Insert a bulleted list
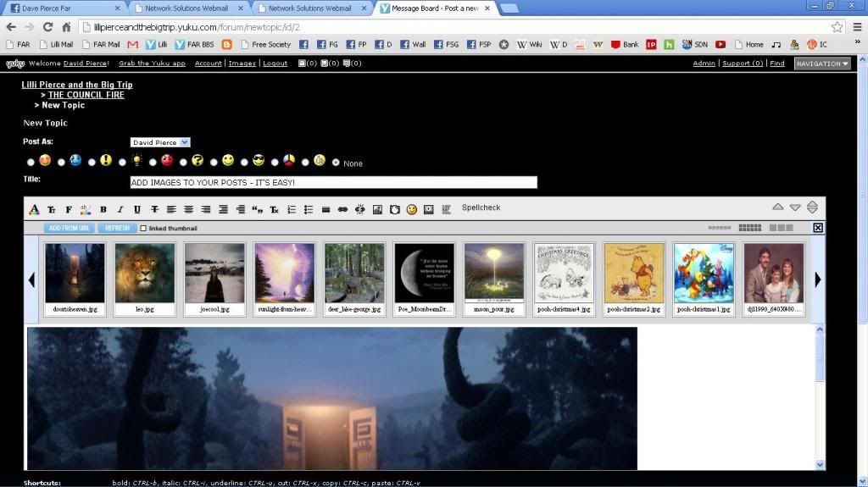Viewport: 868px width, 487px height. point(309,209)
